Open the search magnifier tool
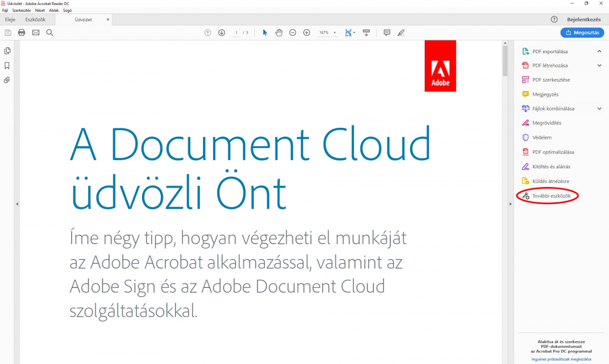609x364 pixels. click(x=50, y=32)
